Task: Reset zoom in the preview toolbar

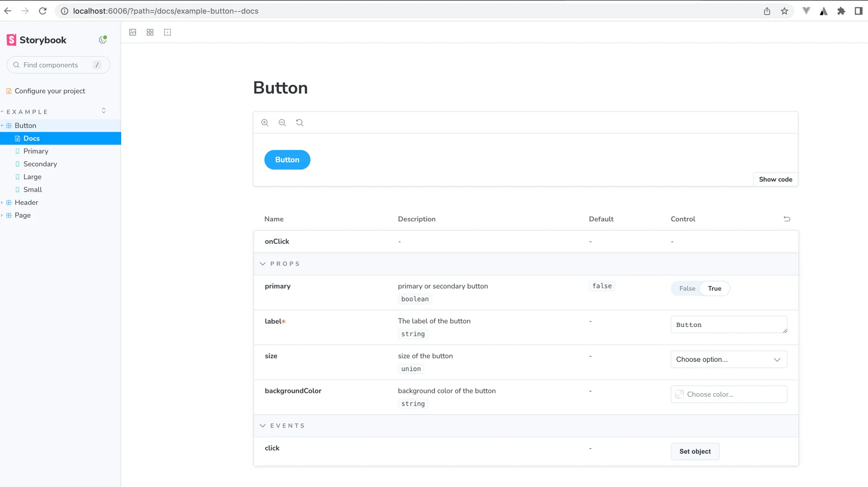Action: pyautogui.click(x=300, y=122)
